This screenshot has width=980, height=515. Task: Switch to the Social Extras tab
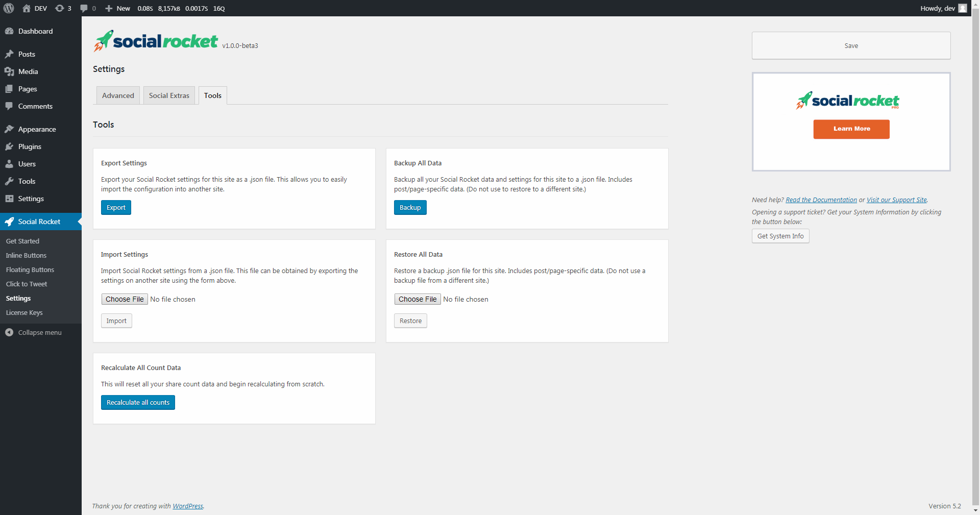click(169, 95)
